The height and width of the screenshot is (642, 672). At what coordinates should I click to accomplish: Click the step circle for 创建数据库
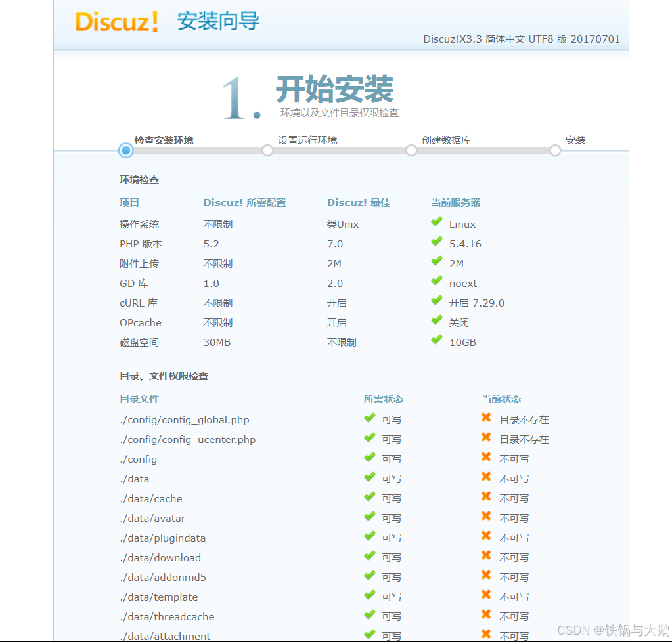pyautogui.click(x=411, y=150)
